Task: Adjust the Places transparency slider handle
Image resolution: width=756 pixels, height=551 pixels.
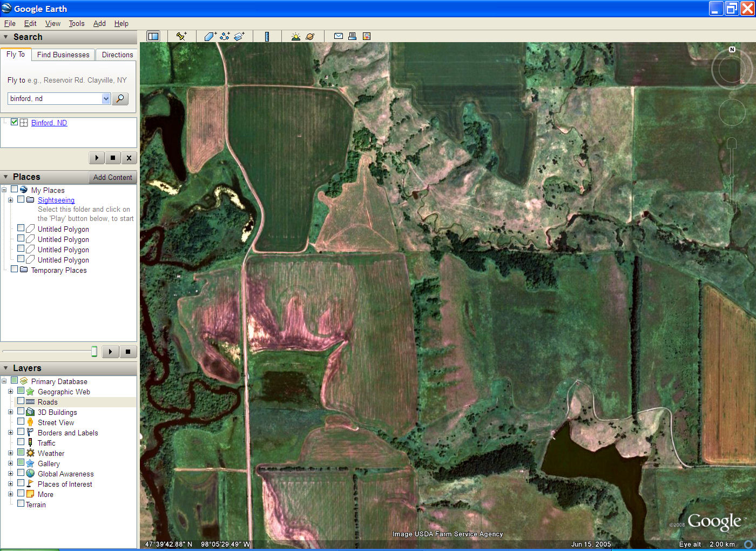Action: pyautogui.click(x=94, y=352)
